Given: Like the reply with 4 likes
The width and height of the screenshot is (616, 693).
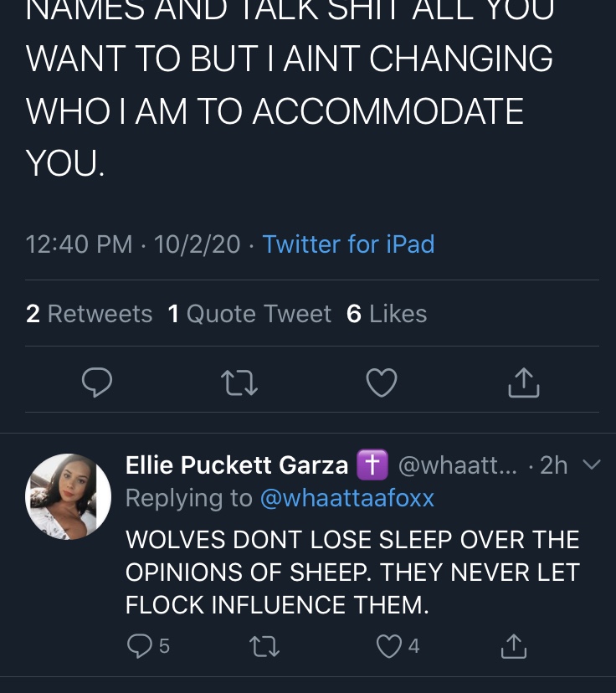Looking at the screenshot, I should pyautogui.click(x=398, y=646).
